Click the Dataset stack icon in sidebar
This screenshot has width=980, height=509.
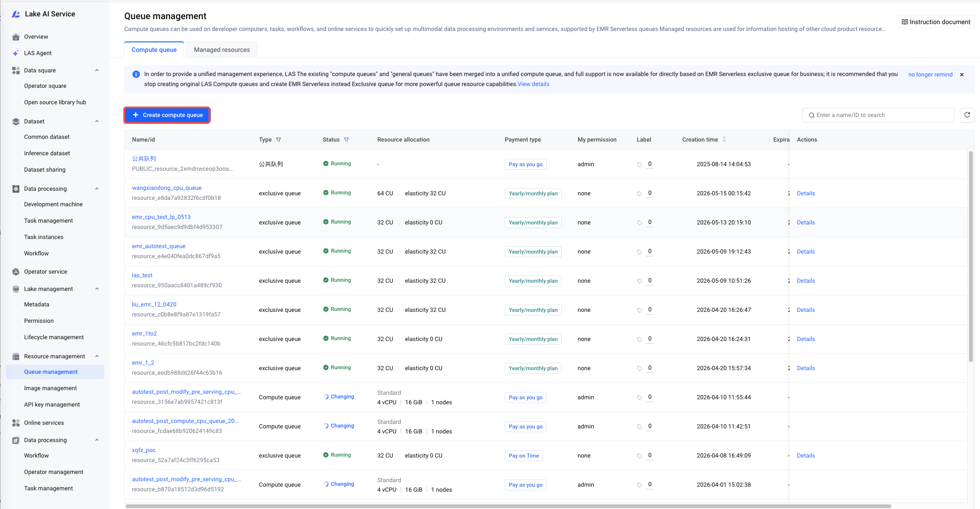(16, 122)
